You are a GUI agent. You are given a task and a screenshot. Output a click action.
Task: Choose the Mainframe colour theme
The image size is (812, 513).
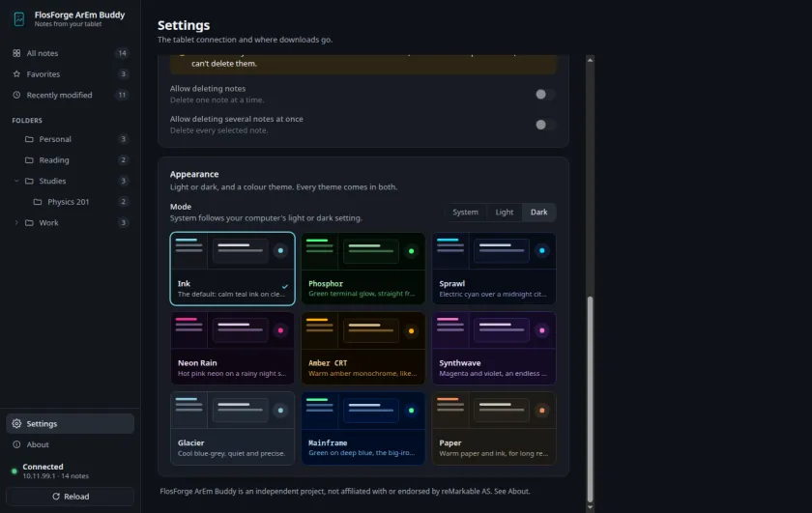tap(363, 428)
